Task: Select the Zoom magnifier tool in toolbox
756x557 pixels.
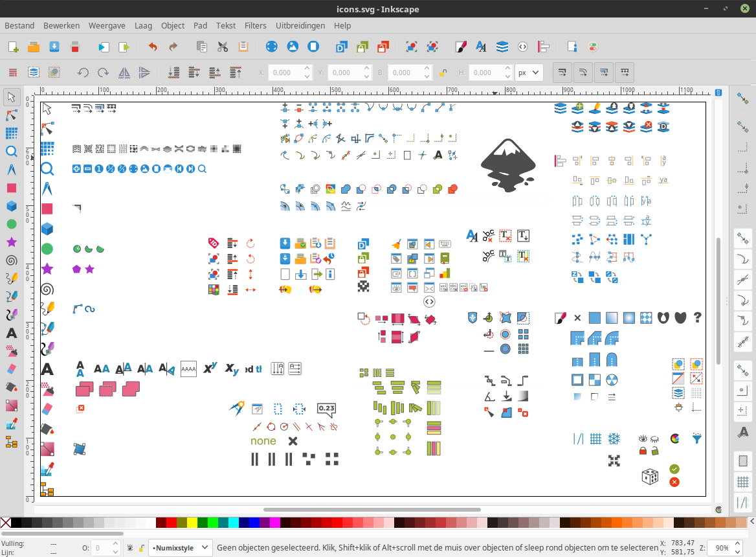Action: click(x=12, y=152)
